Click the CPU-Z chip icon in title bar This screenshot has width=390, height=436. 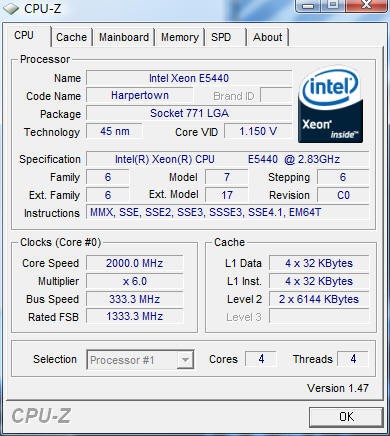(x=10, y=8)
